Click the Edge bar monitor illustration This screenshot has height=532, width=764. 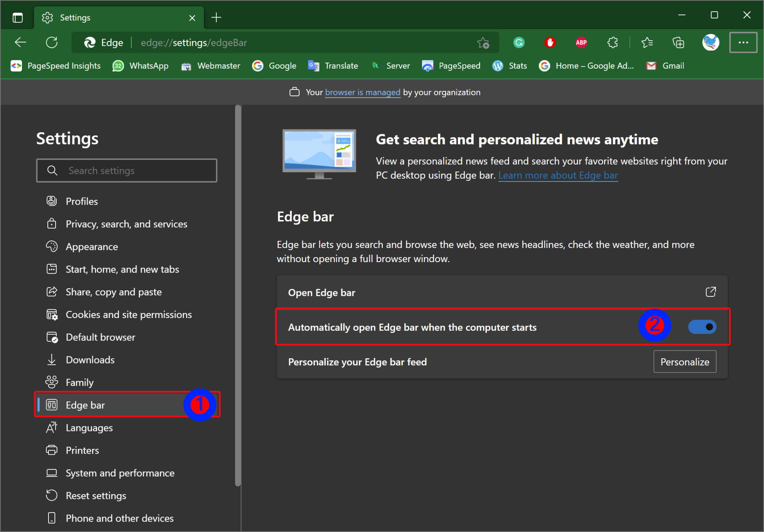(319, 154)
